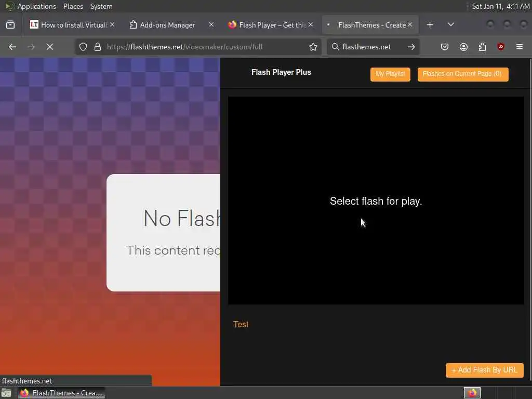The height and width of the screenshot is (399, 532).
Task: Show Flashes on Current Page list
Action: 462,74
